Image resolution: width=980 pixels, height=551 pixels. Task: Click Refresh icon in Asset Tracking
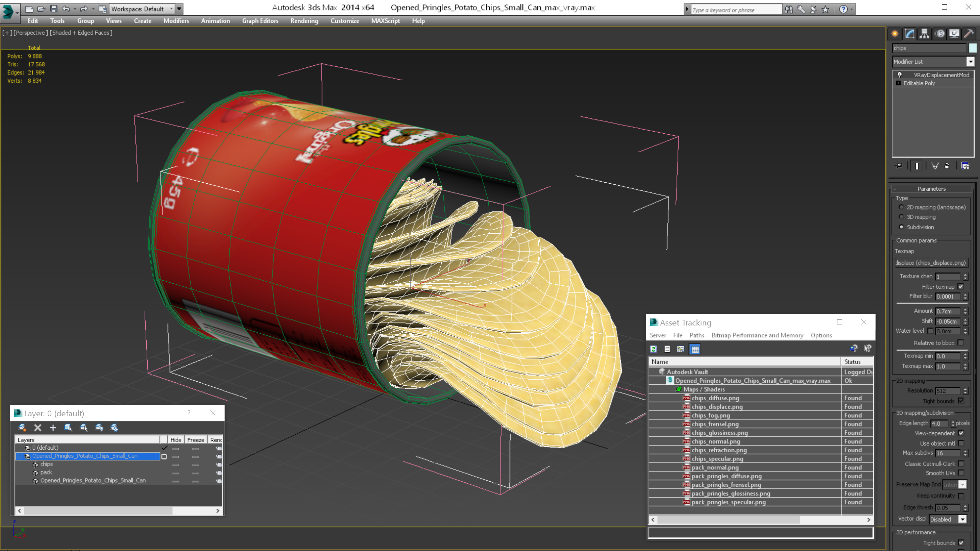click(654, 349)
